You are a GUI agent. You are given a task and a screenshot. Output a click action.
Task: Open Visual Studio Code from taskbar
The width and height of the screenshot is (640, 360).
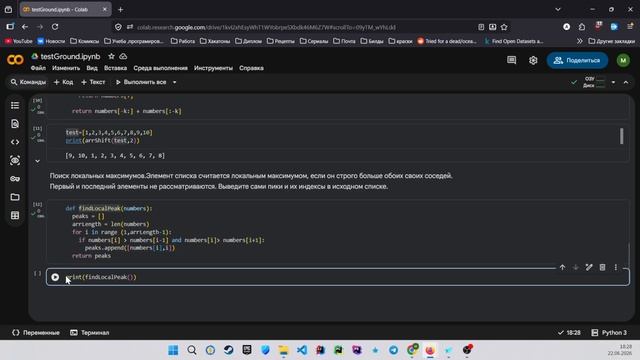tap(302, 350)
